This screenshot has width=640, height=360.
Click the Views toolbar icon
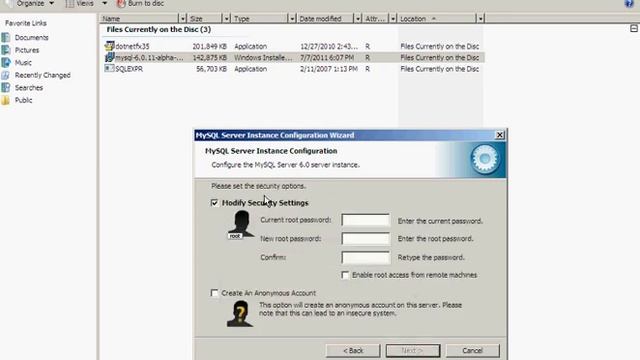(x=70, y=4)
